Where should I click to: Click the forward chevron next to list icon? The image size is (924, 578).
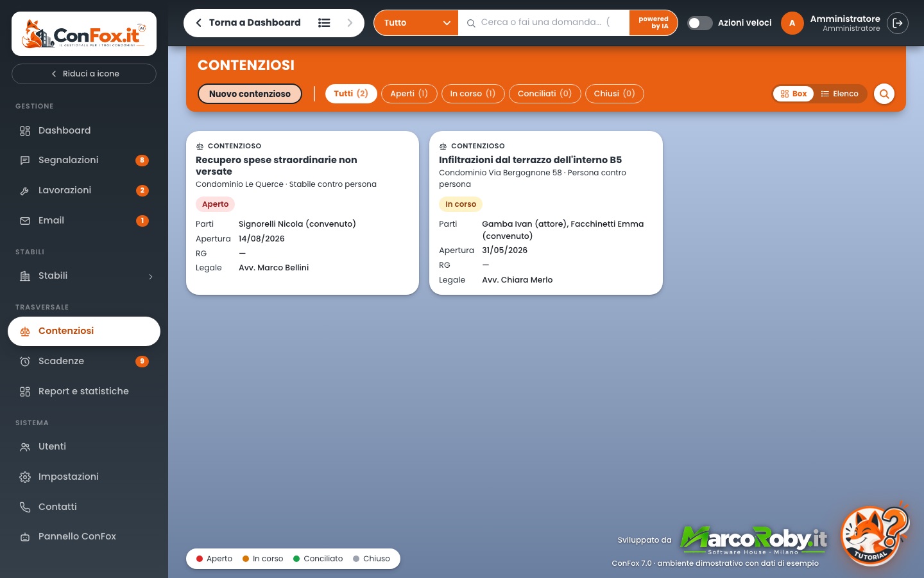click(350, 23)
